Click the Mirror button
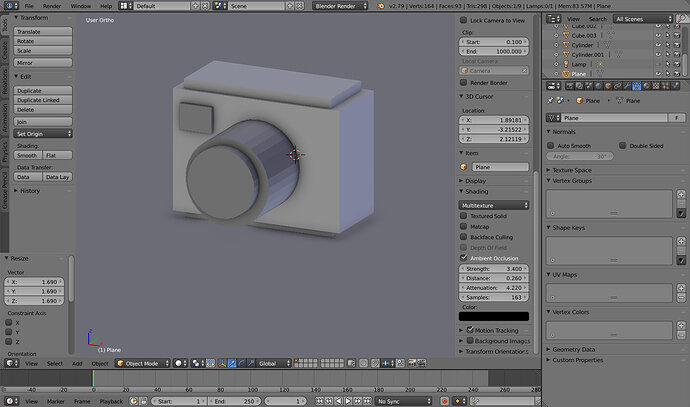 click(43, 62)
